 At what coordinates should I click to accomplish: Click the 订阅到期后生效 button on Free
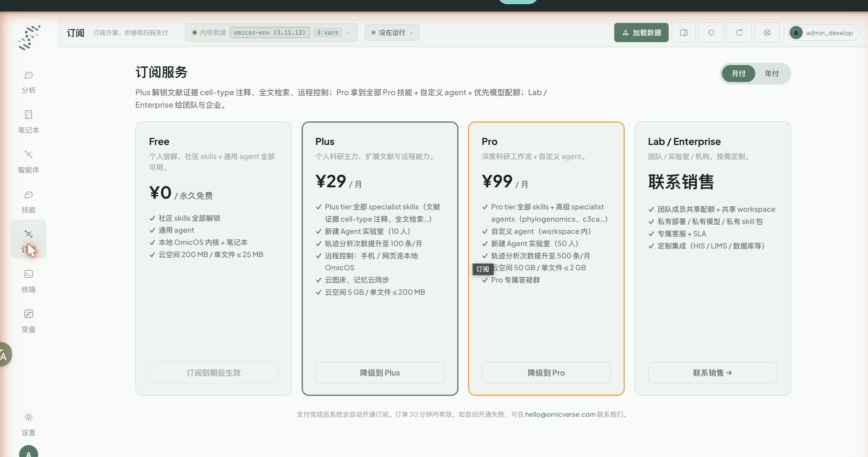point(214,373)
